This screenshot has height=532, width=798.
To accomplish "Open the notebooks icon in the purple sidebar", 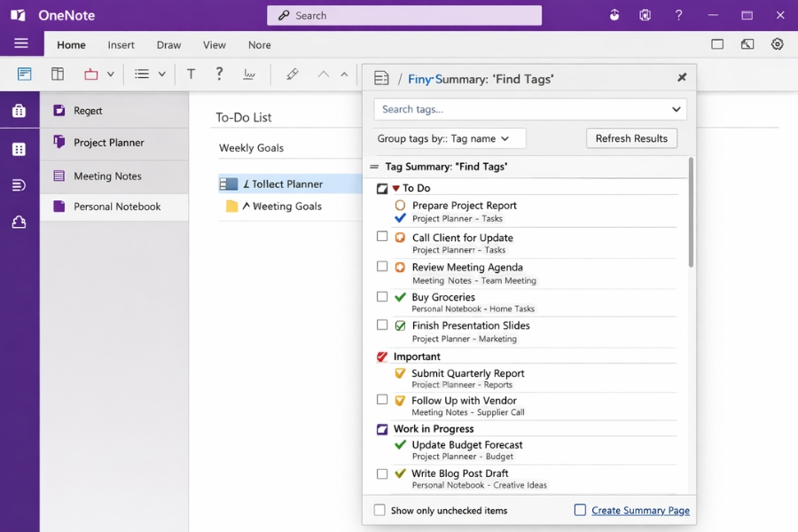I will 20,110.
